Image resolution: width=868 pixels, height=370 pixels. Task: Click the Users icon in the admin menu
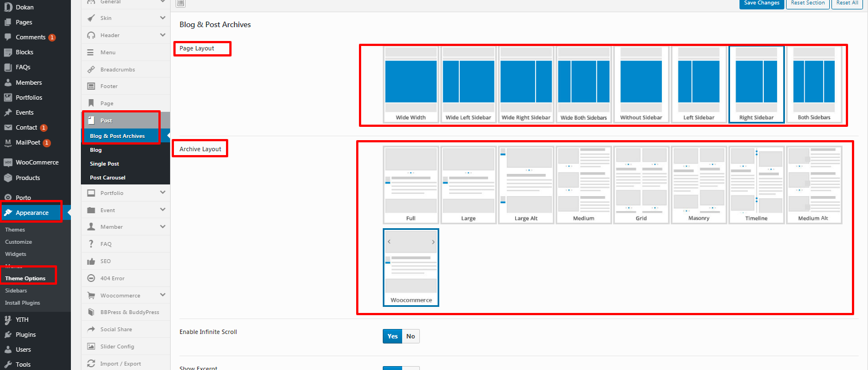[8, 350]
